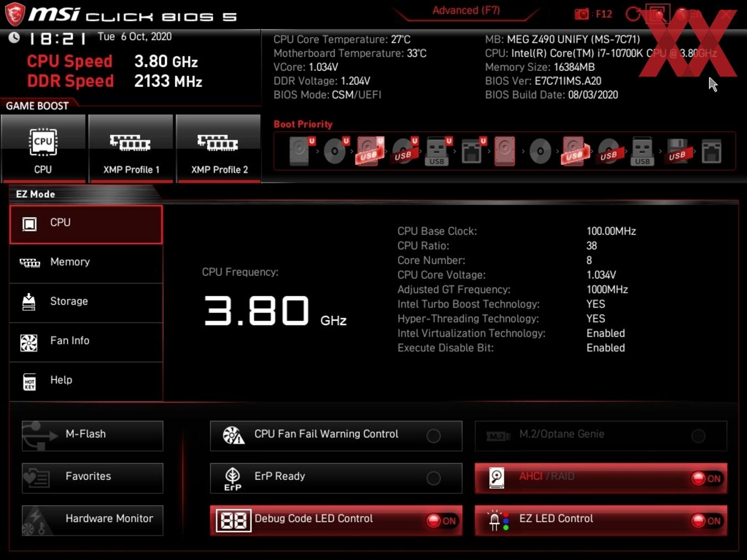Select the UEFI hard disk boot device
The width and height of the screenshot is (747, 560).
click(301, 151)
